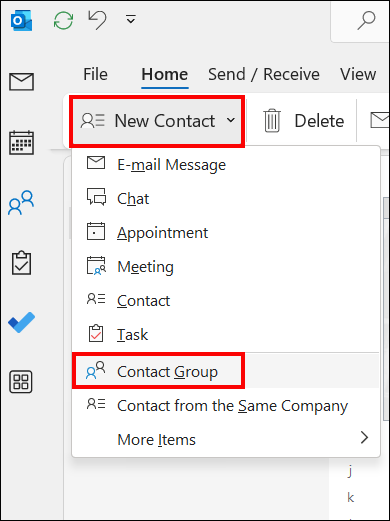Open the Tasks clipboard icon in sidebar
The width and height of the screenshot is (390, 521).
coord(21,263)
